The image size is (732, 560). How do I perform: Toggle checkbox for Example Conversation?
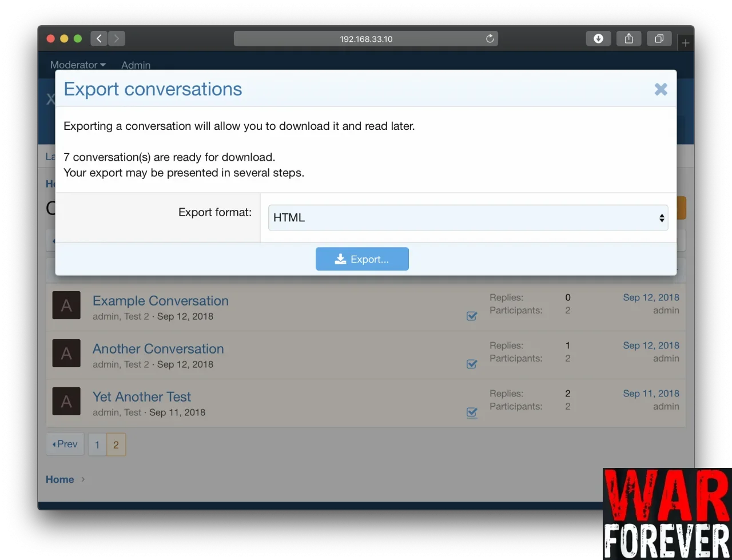tap(472, 316)
